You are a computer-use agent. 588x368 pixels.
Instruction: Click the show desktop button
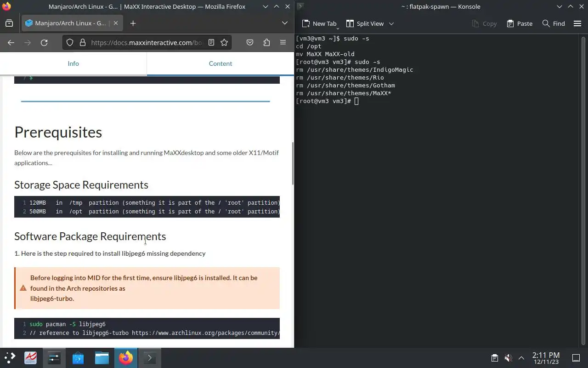576,358
